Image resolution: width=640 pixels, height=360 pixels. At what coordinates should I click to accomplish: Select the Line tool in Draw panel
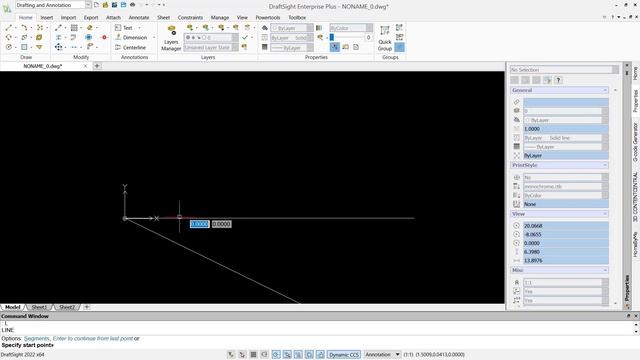click(x=9, y=28)
